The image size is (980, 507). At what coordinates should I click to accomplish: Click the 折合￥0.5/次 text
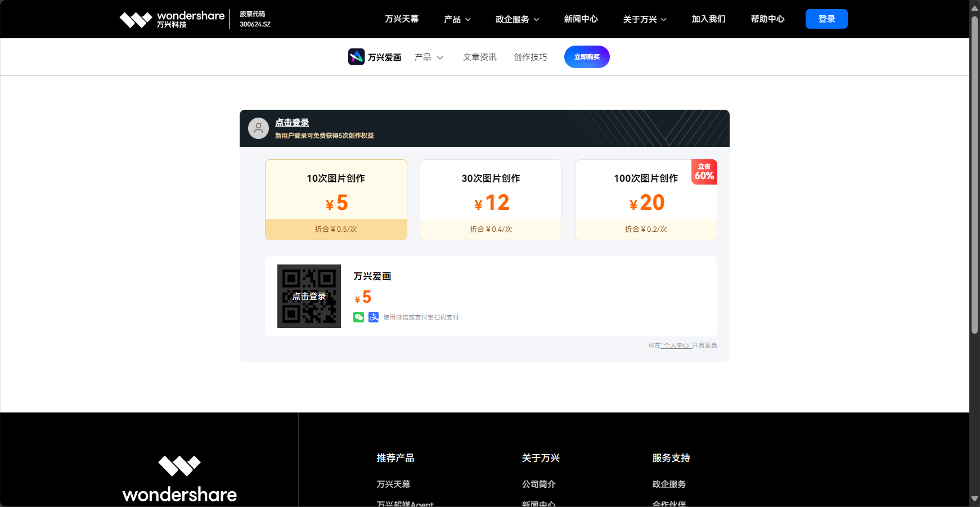point(336,229)
